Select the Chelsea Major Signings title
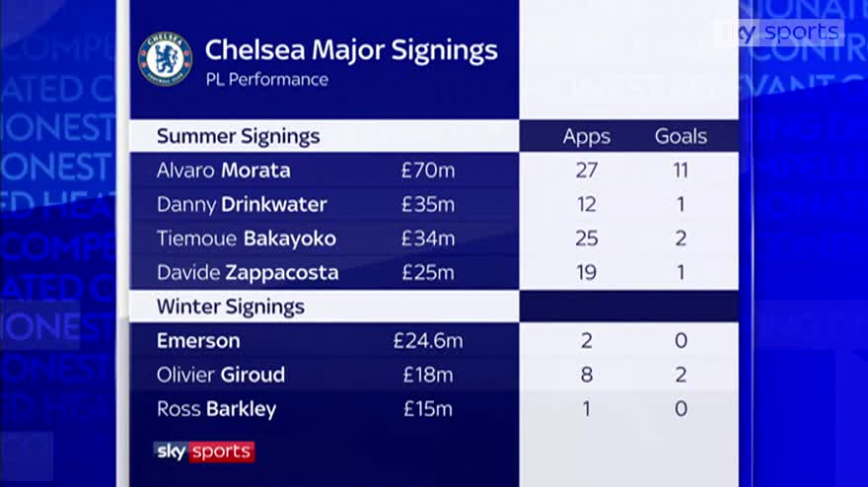 (351, 50)
